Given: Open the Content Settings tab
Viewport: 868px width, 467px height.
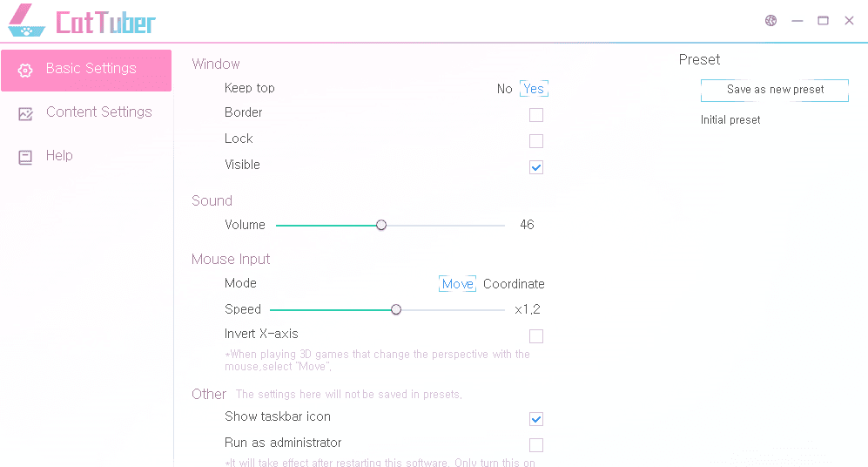Looking at the screenshot, I should tap(98, 112).
